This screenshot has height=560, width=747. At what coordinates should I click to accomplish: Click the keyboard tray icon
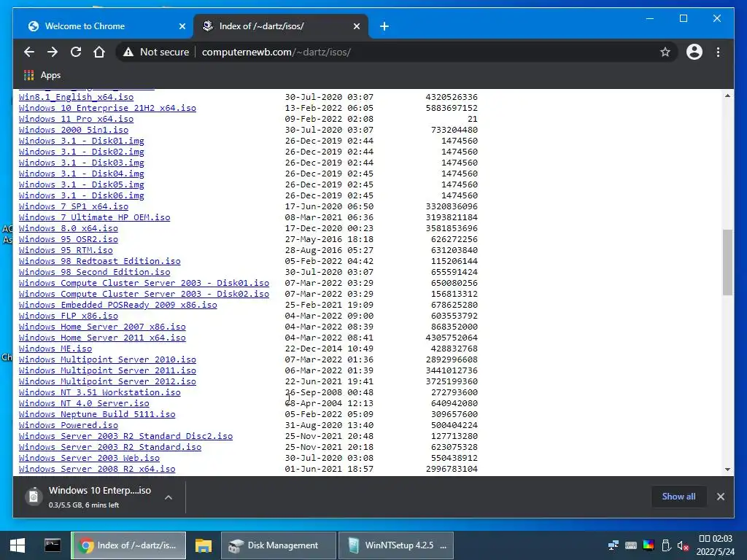pyautogui.click(x=631, y=545)
